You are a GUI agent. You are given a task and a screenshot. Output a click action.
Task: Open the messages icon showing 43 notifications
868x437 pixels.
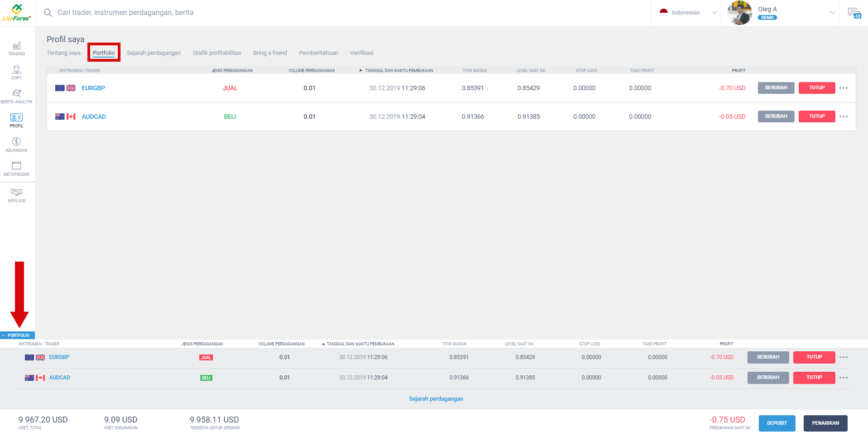[x=854, y=12]
